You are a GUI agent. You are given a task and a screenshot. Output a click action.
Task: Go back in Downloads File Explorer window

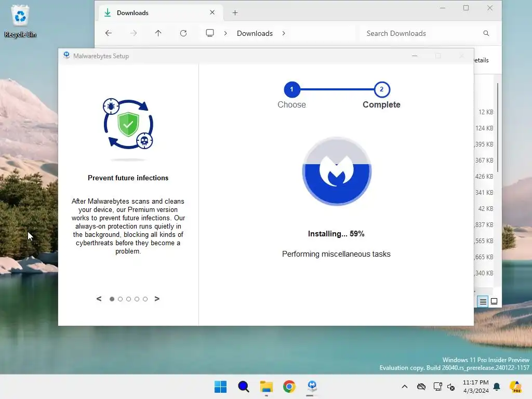109,33
